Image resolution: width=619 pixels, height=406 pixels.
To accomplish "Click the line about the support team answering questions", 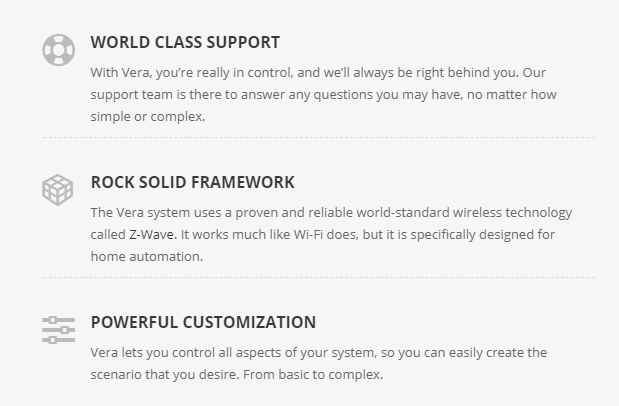I will point(323,94).
